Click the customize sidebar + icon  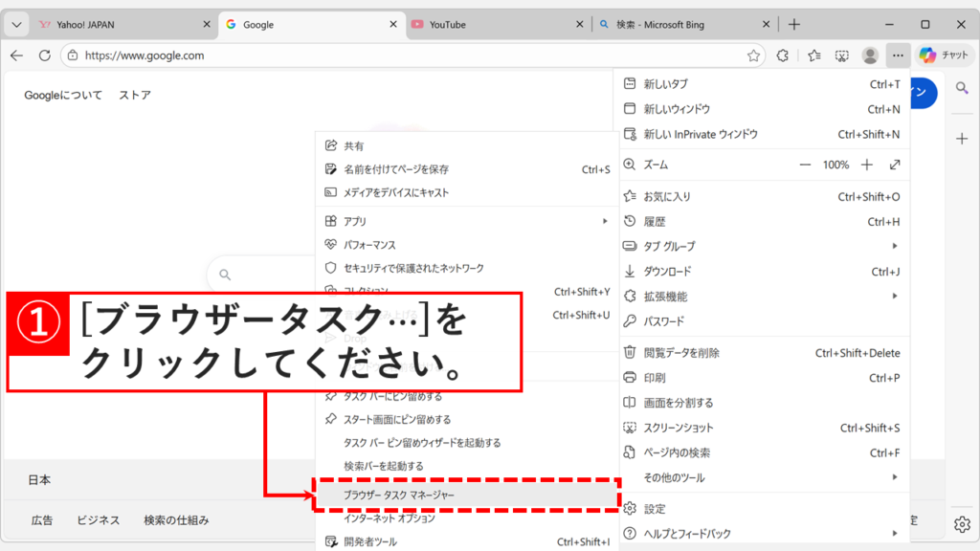961,138
